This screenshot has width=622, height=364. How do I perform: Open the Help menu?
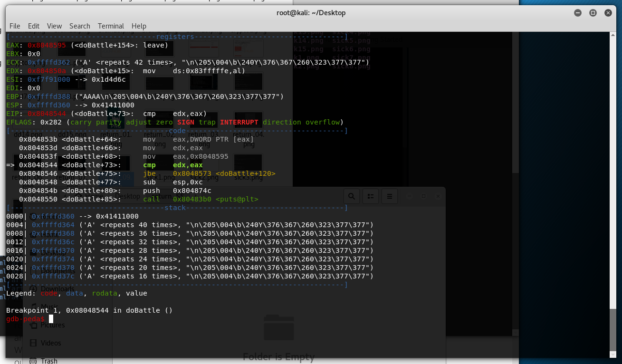(x=139, y=26)
